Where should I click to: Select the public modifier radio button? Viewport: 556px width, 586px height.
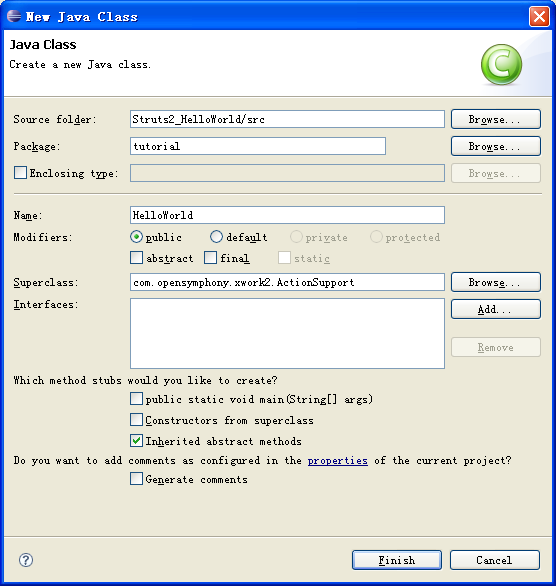point(136,237)
